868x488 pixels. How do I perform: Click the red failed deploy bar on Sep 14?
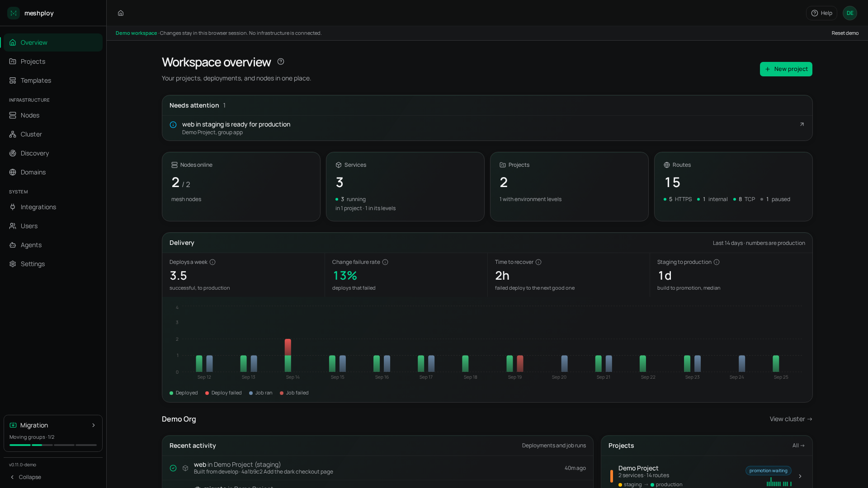click(x=288, y=347)
